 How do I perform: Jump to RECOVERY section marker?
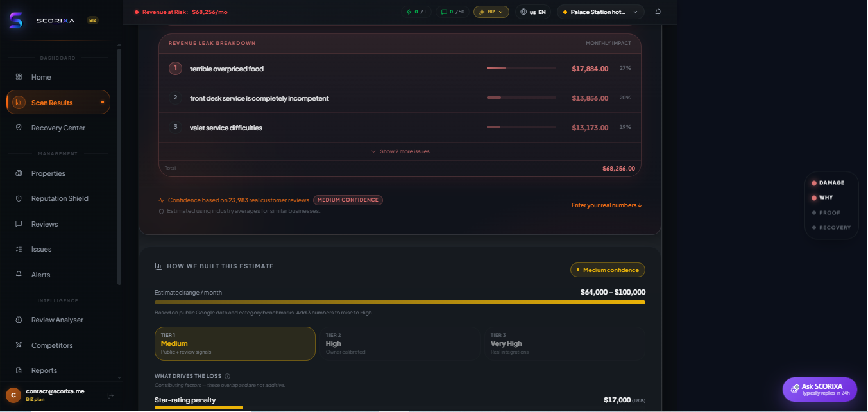coord(831,227)
